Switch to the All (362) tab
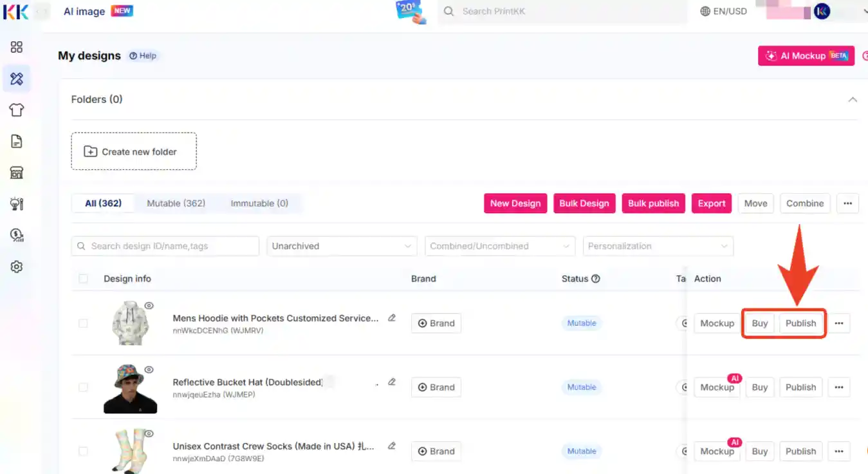 (x=104, y=204)
